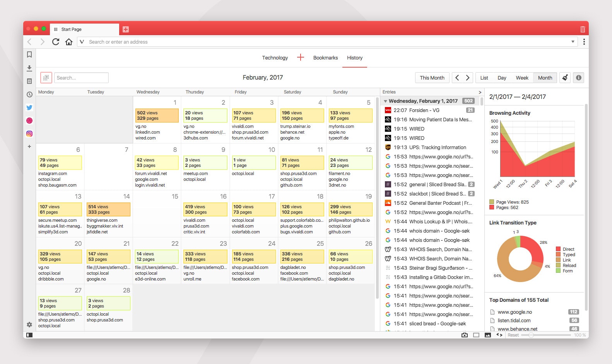
Task: Open the www.google.no top domain
Action: [534, 312]
